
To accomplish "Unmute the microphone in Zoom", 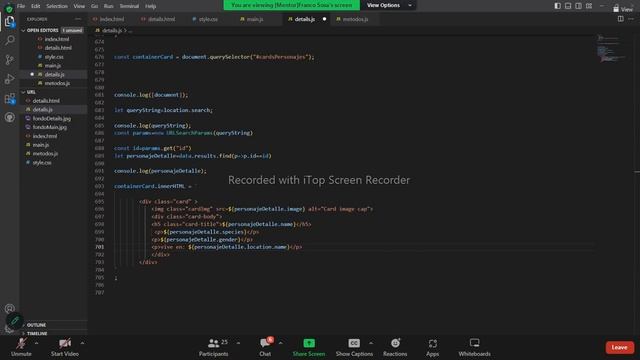I will coord(21,347).
